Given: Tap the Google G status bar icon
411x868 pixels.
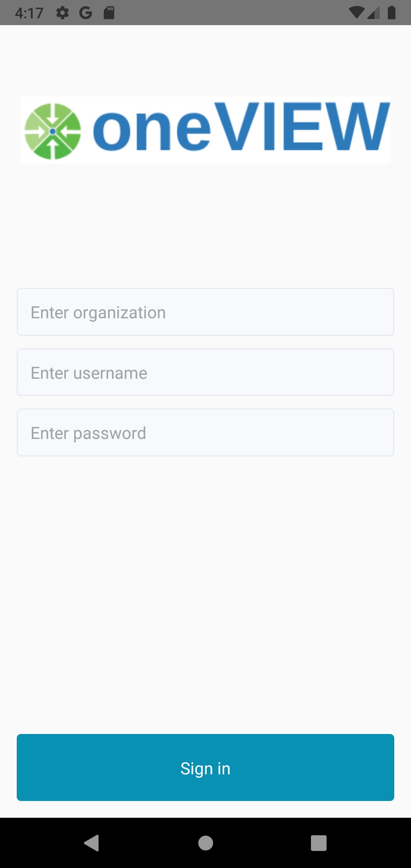Looking at the screenshot, I should pos(85,12).
